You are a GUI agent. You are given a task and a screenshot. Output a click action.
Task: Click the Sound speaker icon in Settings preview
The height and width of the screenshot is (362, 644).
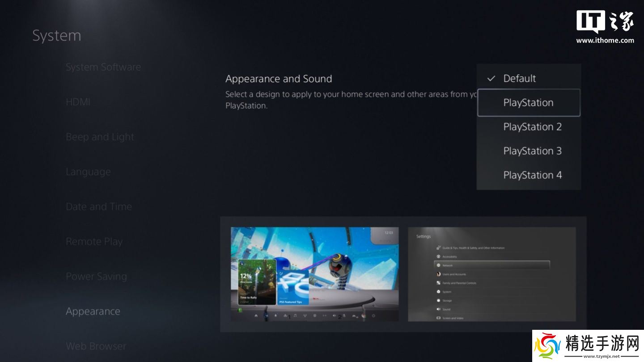point(438,309)
